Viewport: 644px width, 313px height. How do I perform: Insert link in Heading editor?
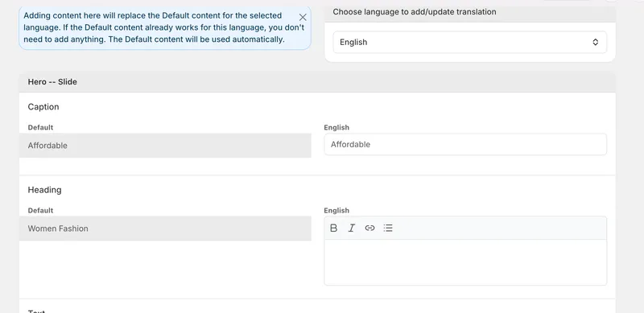click(x=369, y=228)
